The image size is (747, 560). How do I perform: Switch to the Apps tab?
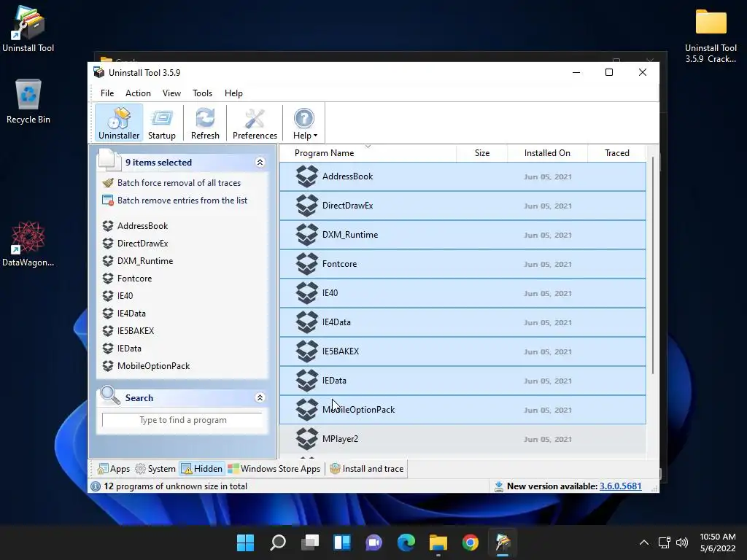[113, 469]
